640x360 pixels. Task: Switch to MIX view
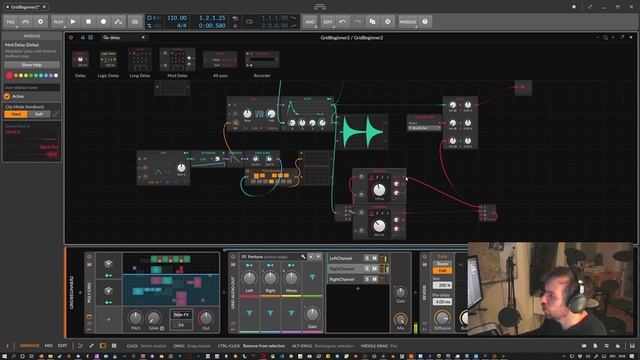tap(49, 346)
